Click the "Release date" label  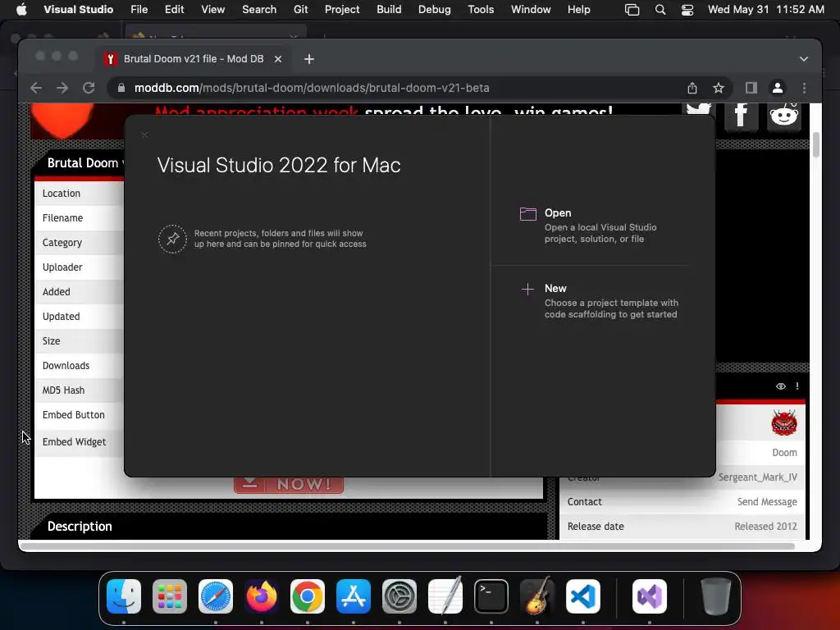point(596,527)
